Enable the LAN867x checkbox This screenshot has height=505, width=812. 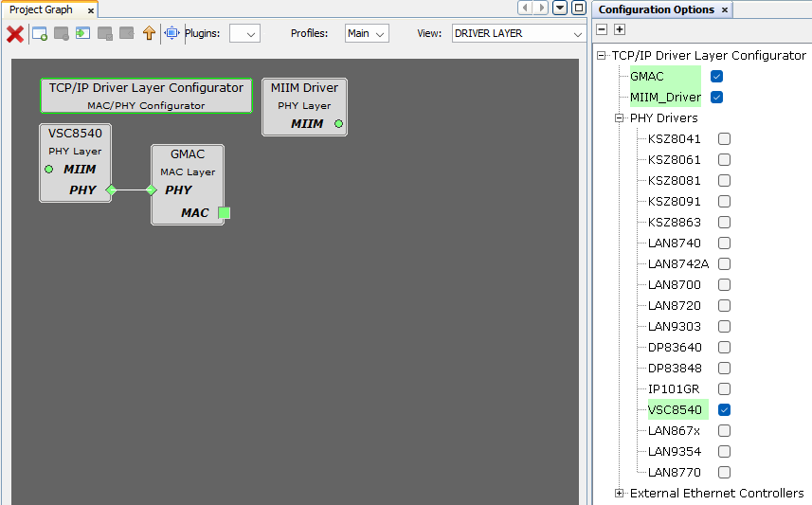click(725, 430)
